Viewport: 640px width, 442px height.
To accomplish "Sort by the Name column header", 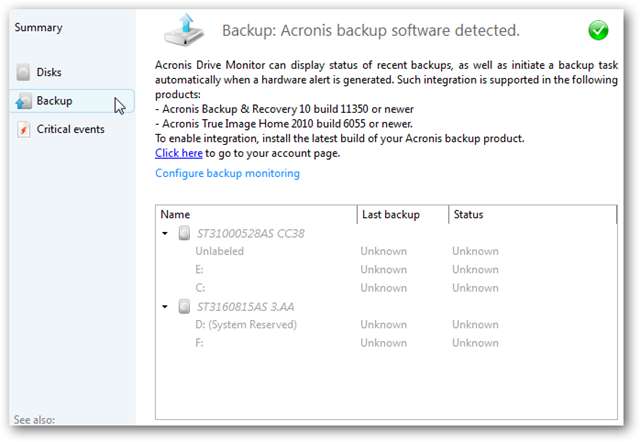I will point(256,214).
